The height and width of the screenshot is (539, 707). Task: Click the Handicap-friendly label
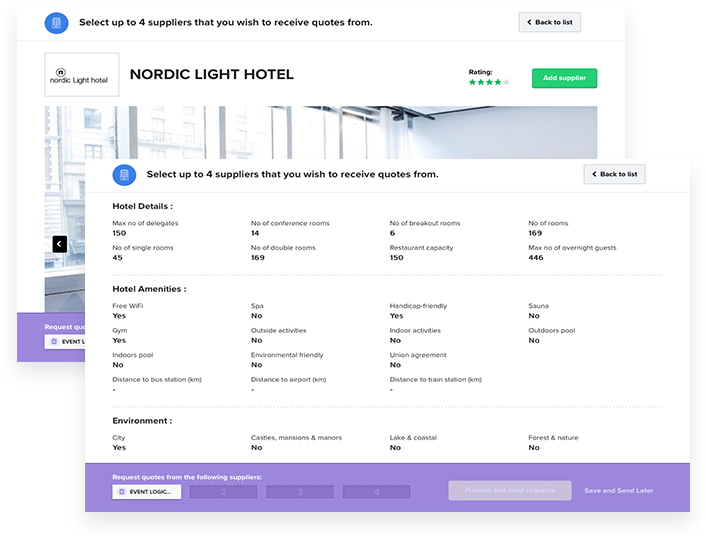pyautogui.click(x=418, y=306)
